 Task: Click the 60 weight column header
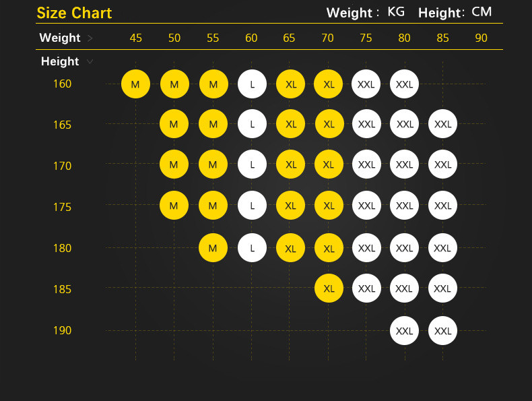(251, 38)
